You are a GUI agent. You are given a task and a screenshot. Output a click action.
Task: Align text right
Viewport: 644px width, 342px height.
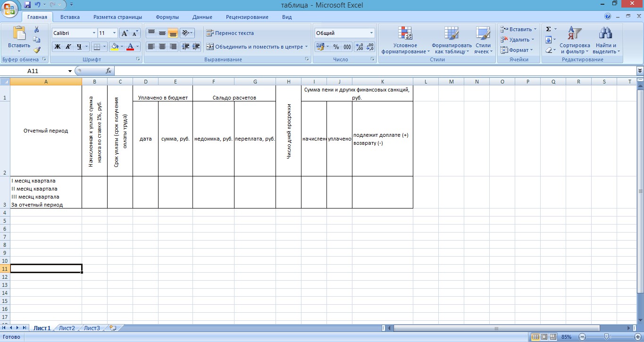click(x=173, y=47)
